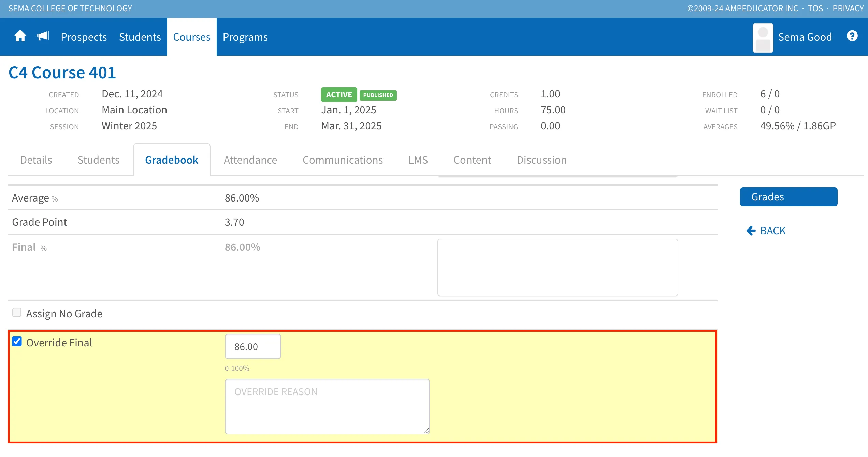
Task: Click the Grades button
Action: click(x=789, y=197)
